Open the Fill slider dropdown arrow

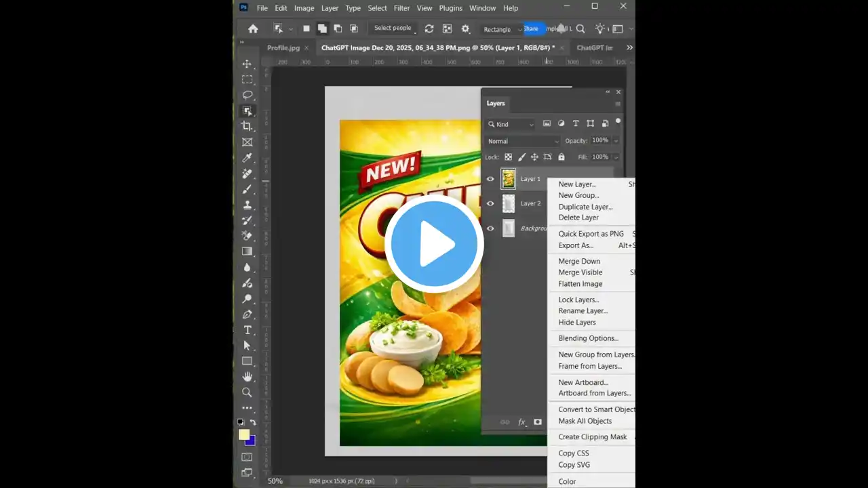pos(616,157)
